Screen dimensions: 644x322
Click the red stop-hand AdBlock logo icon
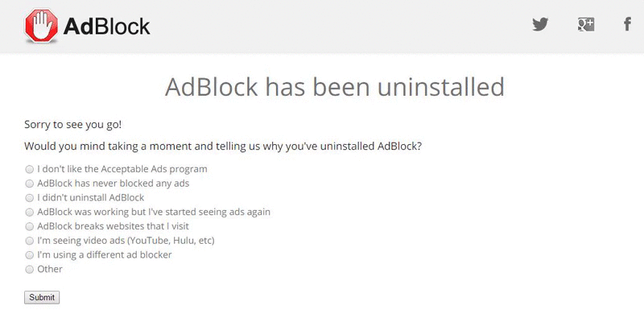tap(42, 26)
